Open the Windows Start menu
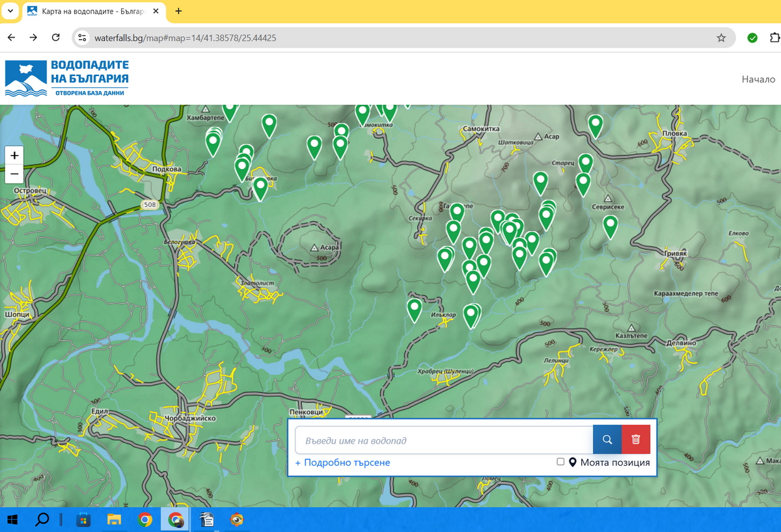 [12, 520]
